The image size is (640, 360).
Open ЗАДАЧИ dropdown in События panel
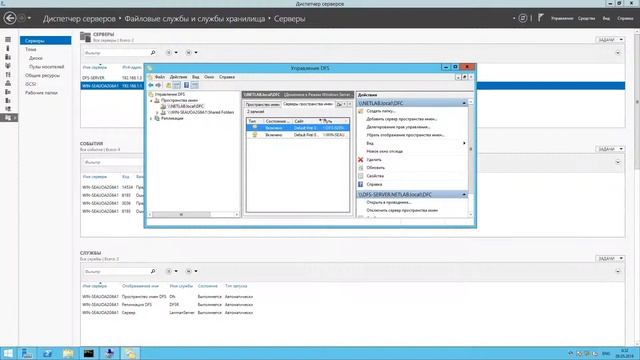(x=610, y=149)
